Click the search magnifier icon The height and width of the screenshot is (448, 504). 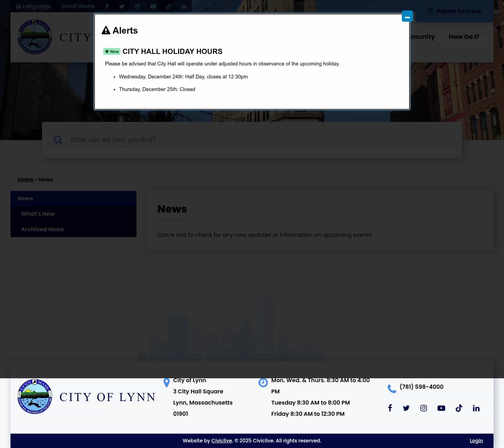click(58, 140)
